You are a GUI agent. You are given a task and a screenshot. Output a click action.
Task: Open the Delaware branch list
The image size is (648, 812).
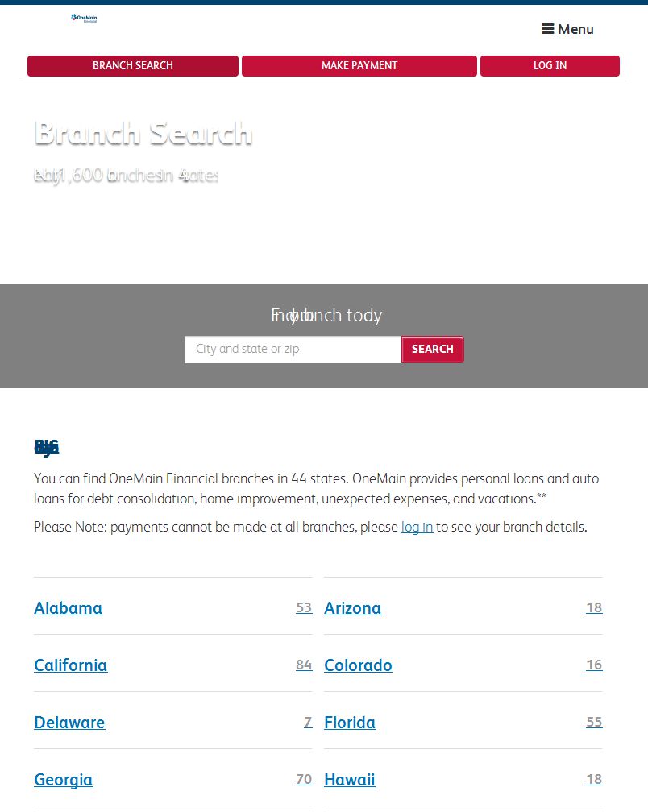point(69,723)
